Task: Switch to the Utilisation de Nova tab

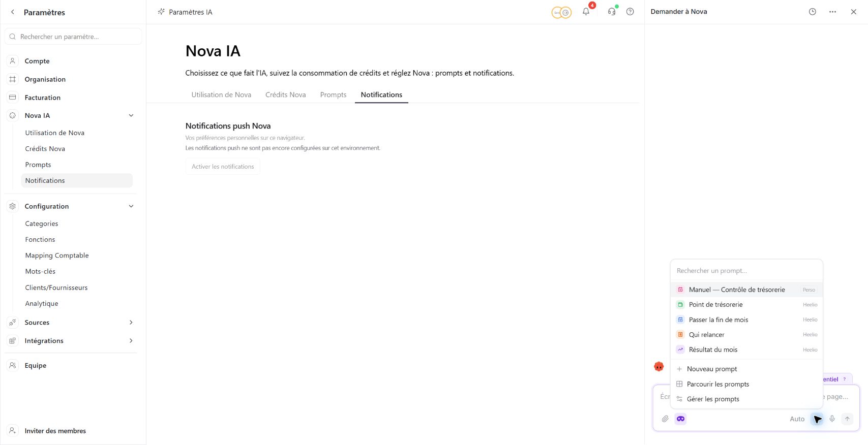Action: tap(221, 94)
